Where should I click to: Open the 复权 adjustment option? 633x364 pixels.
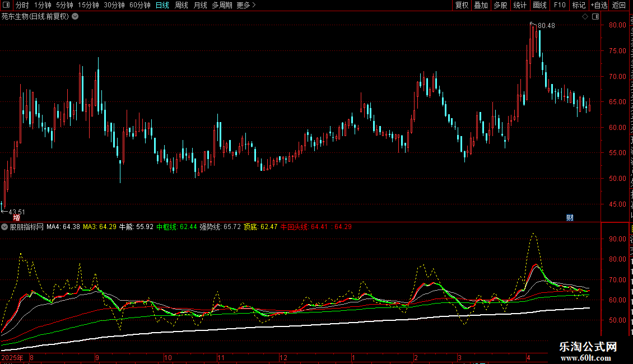[x=462, y=5]
